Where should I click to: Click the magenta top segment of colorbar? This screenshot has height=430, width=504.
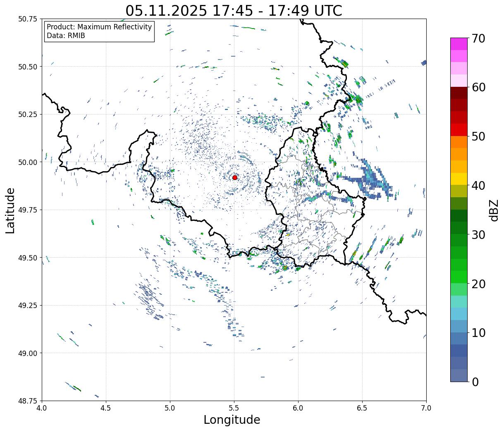pos(459,44)
